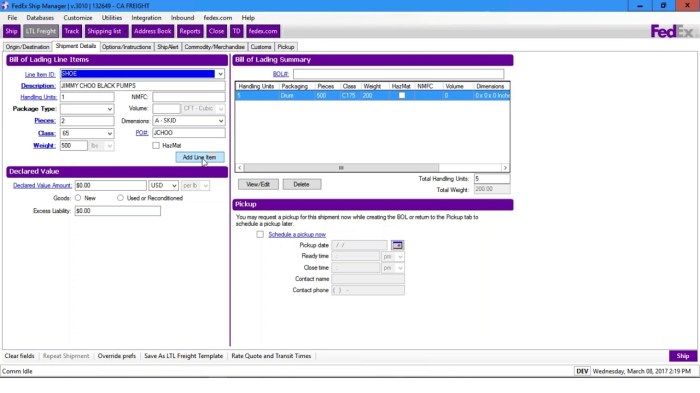Click the Contact name input field
700x393 pixels.
368,279
